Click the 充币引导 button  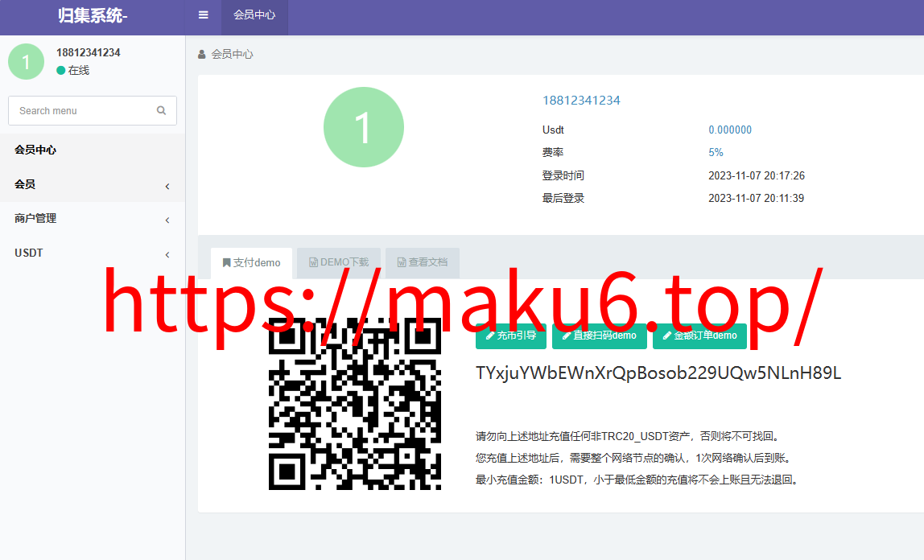(511, 336)
